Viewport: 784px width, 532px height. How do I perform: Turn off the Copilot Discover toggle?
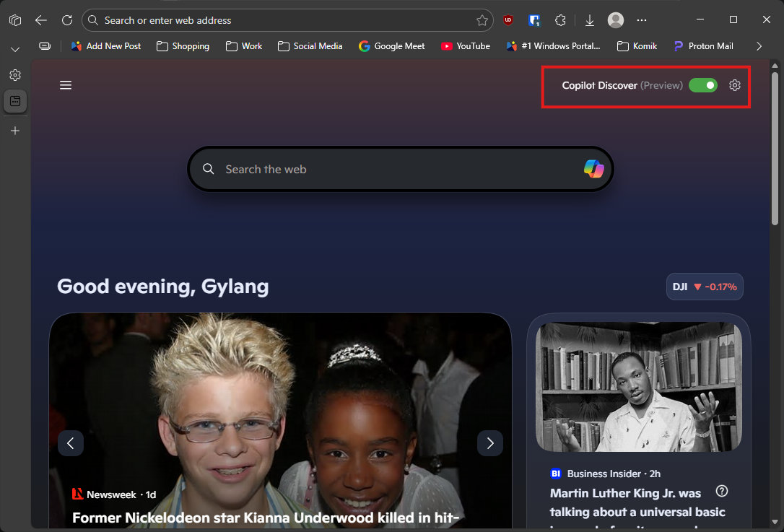click(x=702, y=85)
